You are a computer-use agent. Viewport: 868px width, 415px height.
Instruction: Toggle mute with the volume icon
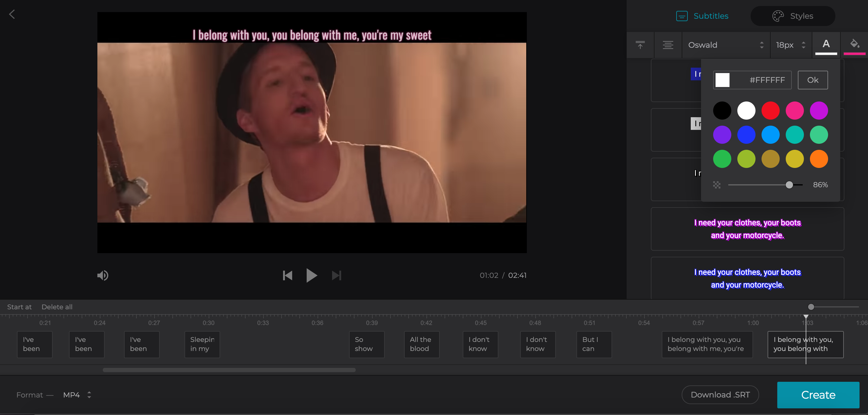coord(103,275)
